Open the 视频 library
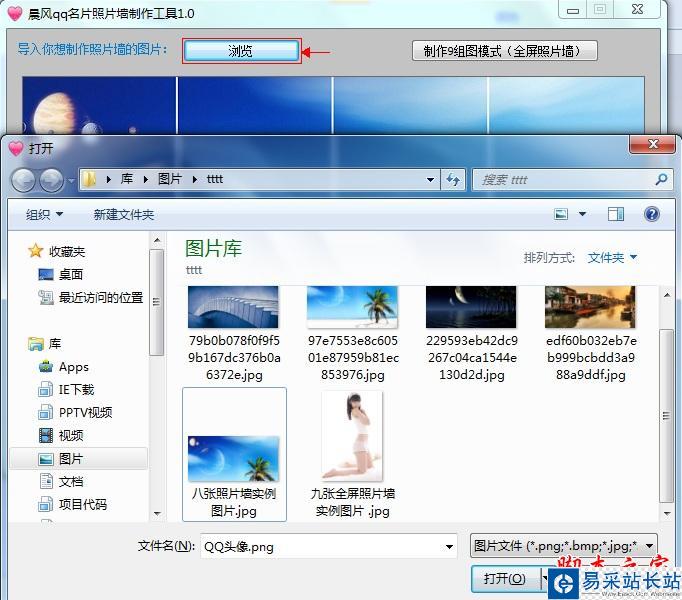The width and height of the screenshot is (682, 600). [71, 436]
